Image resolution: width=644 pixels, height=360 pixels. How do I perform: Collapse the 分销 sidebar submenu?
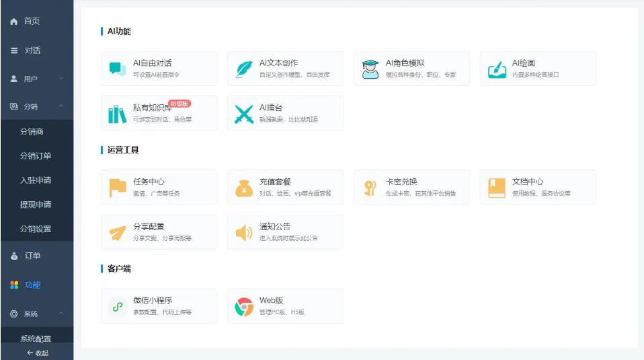[61, 106]
